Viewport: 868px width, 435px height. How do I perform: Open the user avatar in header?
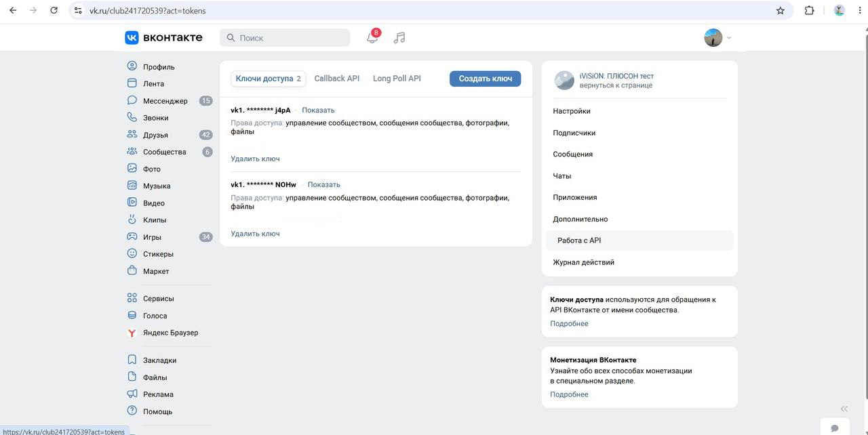pos(713,38)
